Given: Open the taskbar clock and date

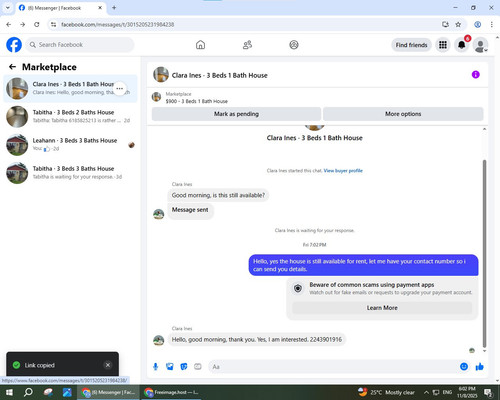Looking at the screenshot, I should (467, 392).
